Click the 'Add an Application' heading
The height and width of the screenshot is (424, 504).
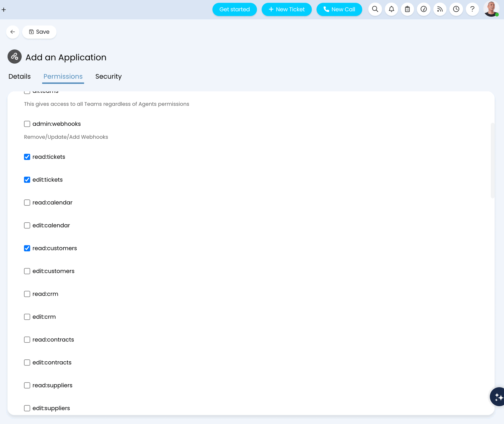(x=66, y=57)
